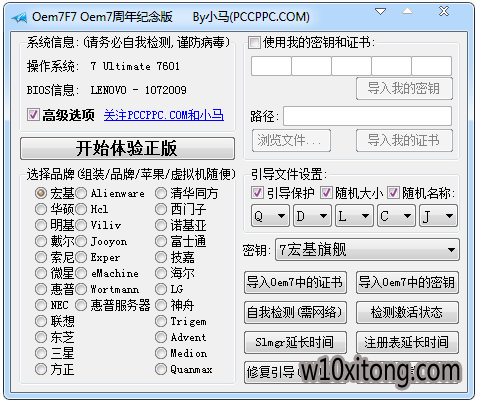Expand the Q letter dropdown

tap(270, 216)
